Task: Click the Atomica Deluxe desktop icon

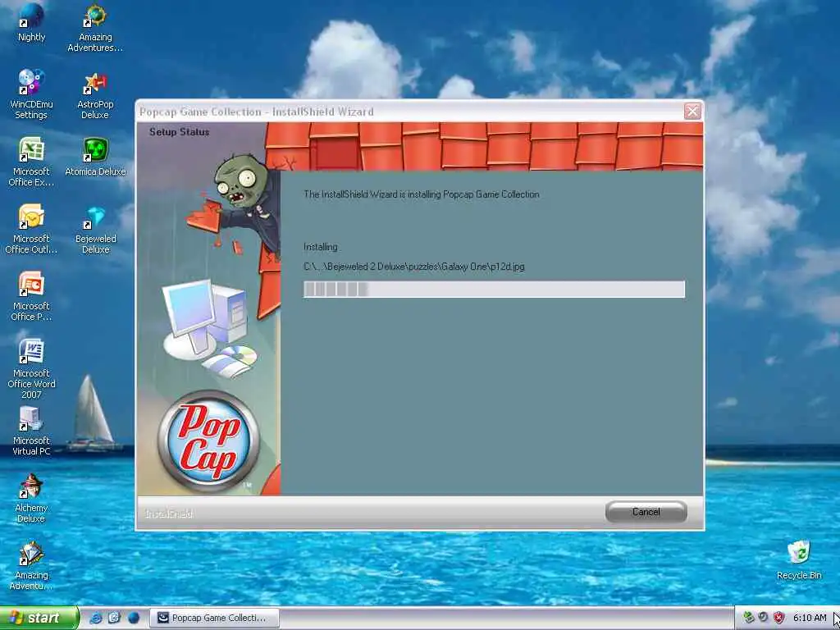Action: [95, 157]
